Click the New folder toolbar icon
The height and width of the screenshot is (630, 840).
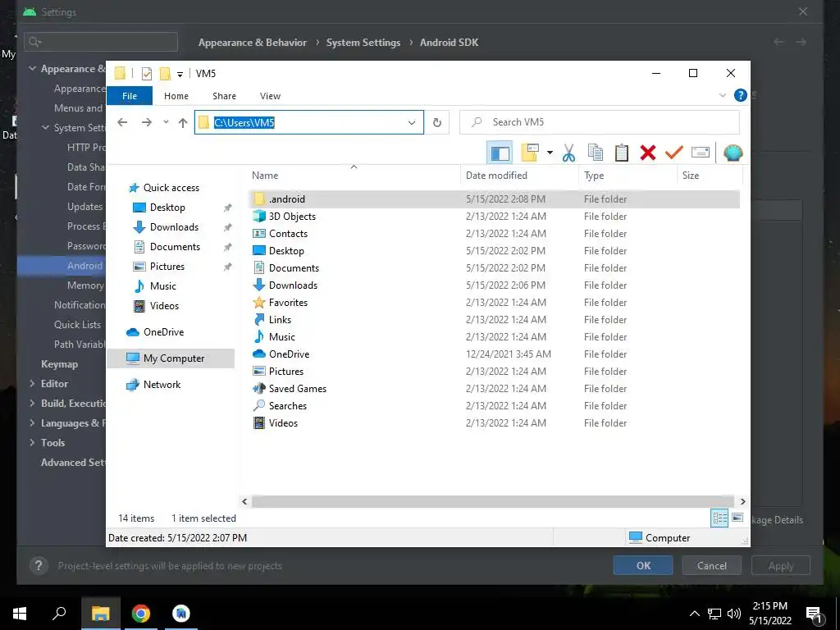(x=530, y=153)
